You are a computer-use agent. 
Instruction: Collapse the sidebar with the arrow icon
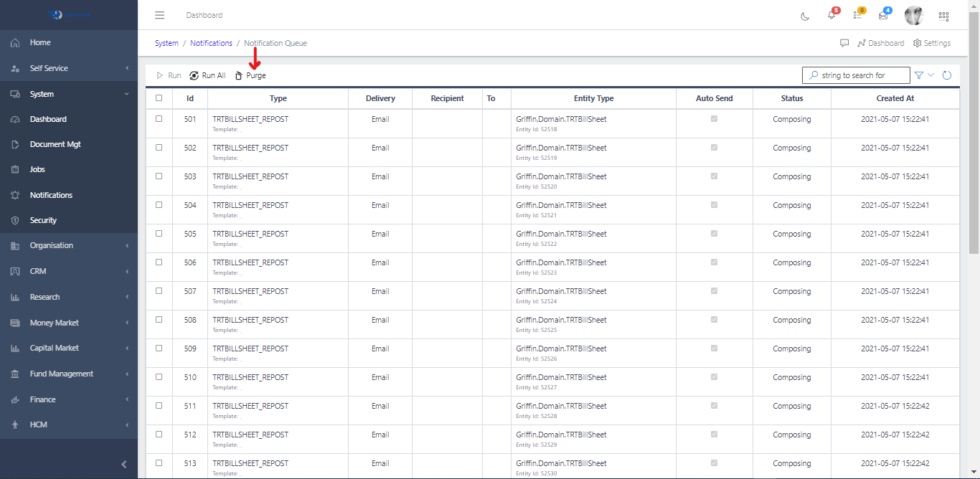124,464
